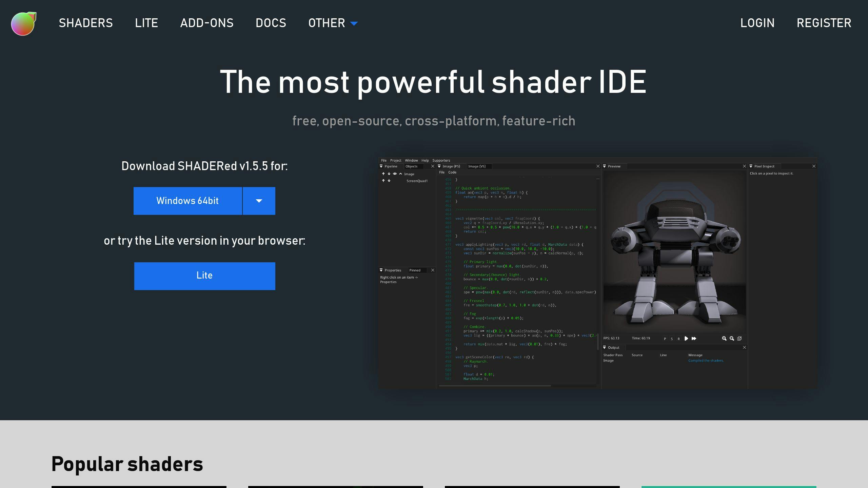Click the LOGIN link
Screen dimensions: 868x488
coord(757,23)
